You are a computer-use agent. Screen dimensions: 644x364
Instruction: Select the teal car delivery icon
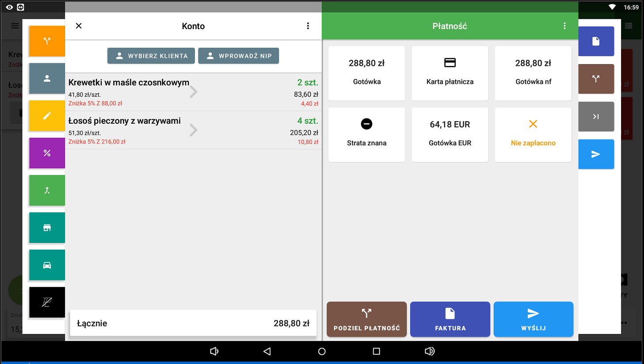47,265
